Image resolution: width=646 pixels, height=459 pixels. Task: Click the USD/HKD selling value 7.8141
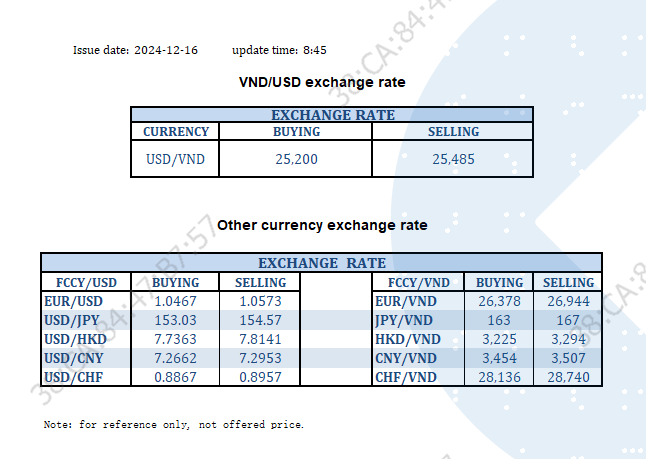260,339
